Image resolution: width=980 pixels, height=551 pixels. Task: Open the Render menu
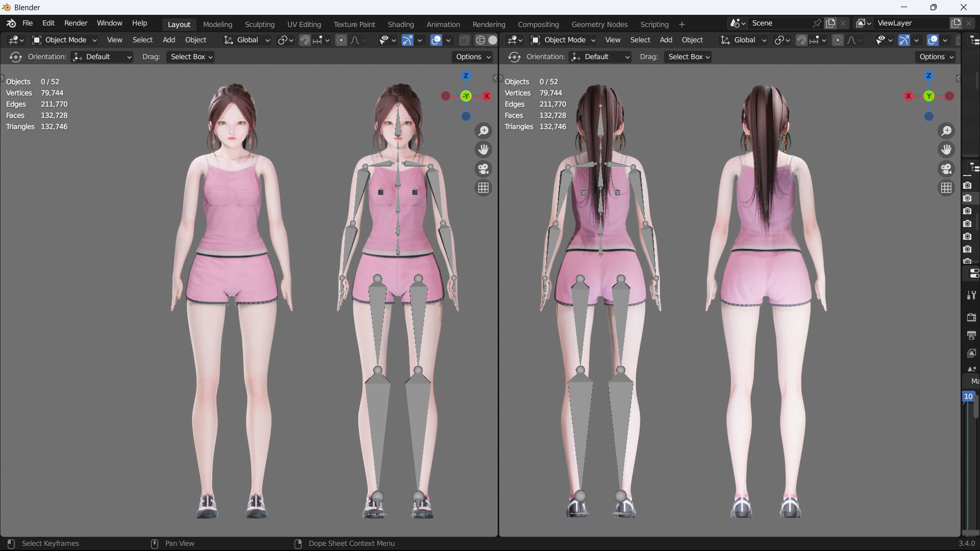(76, 23)
